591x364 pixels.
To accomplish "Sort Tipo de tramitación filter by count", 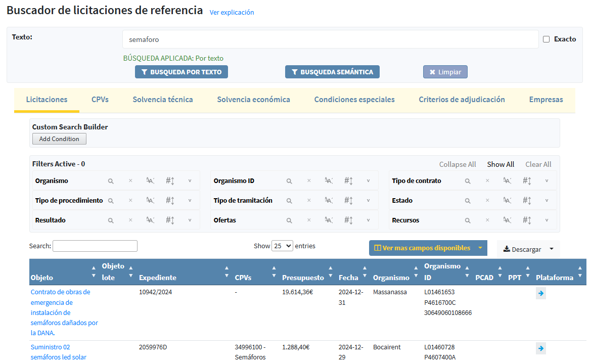I will tap(348, 201).
